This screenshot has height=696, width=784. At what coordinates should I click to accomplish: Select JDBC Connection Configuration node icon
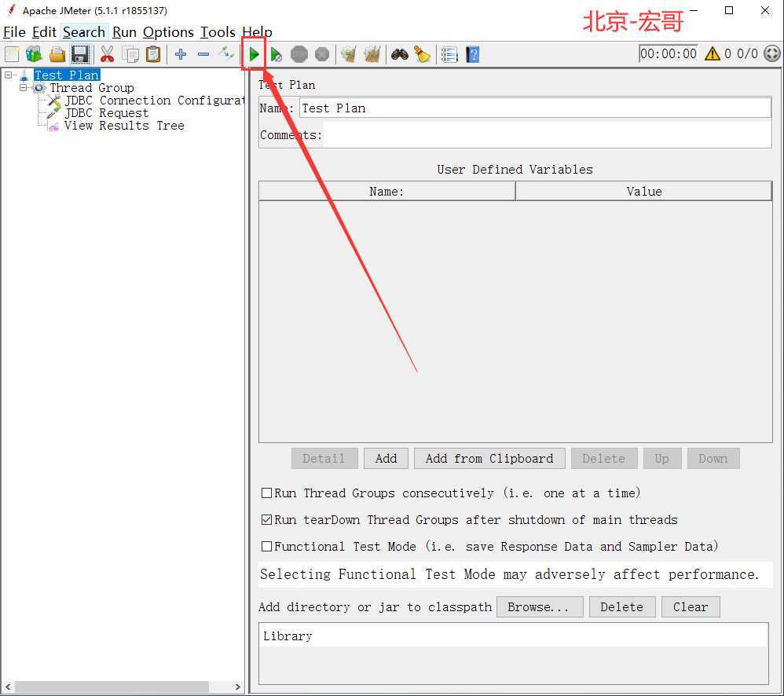click(54, 101)
